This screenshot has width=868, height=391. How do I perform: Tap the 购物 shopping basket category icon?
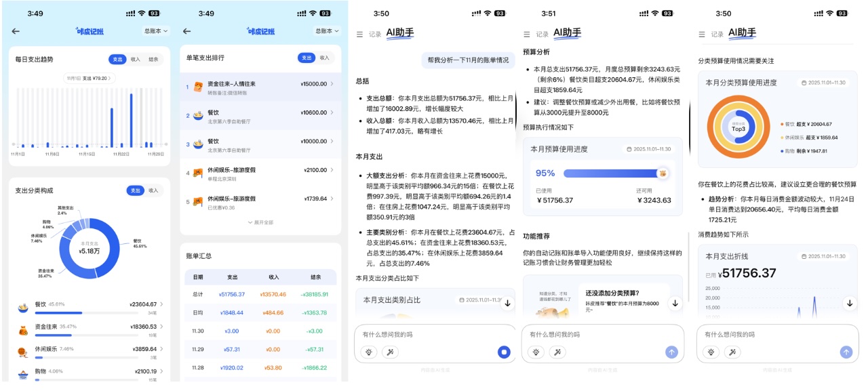point(22,373)
